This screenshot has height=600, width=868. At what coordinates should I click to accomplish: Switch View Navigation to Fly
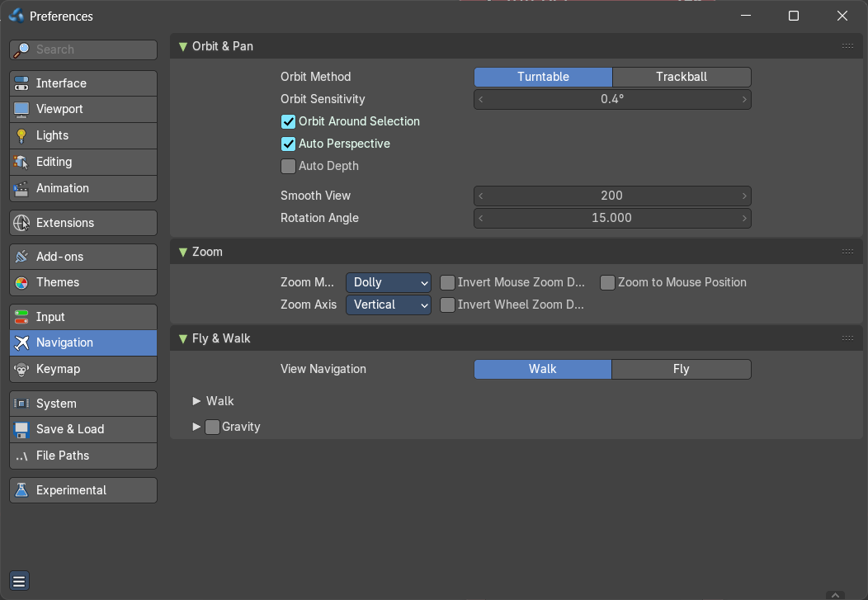tap(682, 369)
